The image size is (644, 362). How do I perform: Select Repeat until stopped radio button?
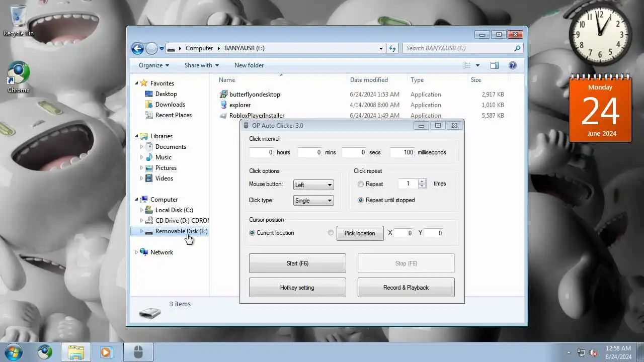361,200
